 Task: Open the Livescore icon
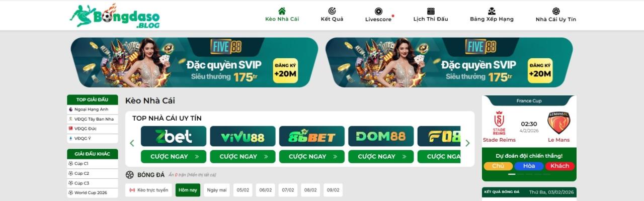pos(378,11)
